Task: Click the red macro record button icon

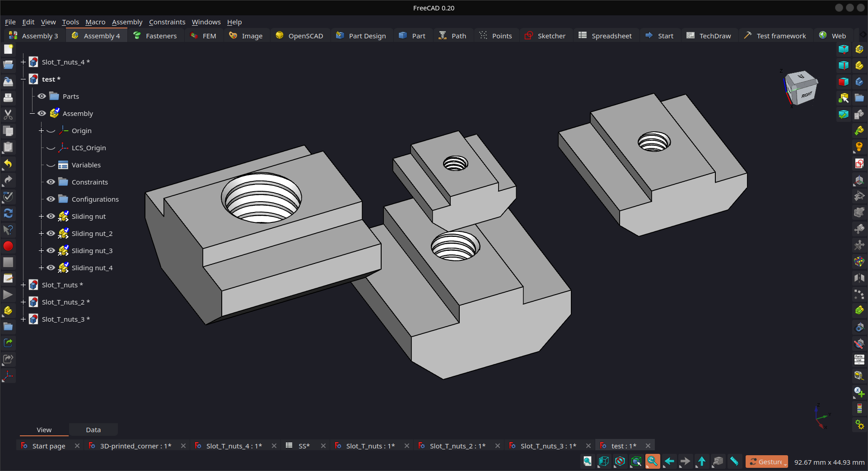Action: (x=8, y=246)
